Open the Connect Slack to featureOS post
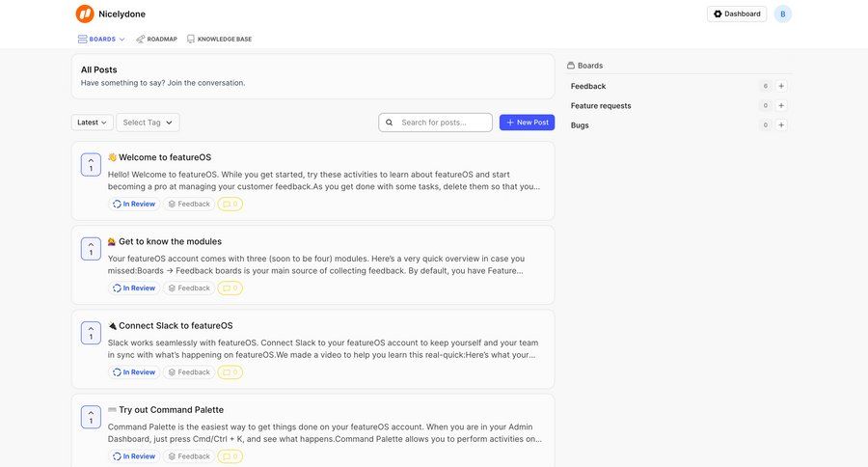 176,326
